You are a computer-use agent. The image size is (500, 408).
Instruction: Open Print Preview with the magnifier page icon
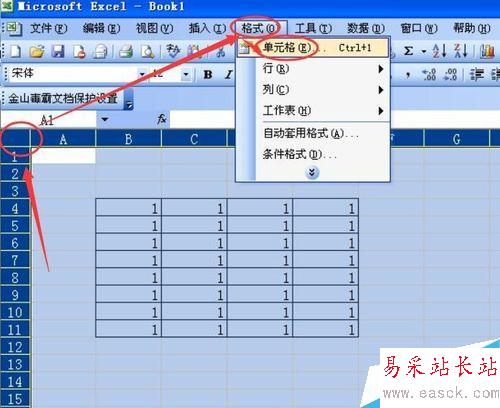tap(147, 51)
